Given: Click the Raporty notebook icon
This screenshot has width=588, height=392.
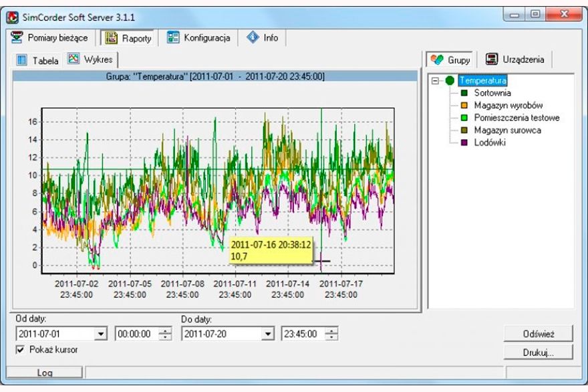Looking at the screenshot, I should pyautogui.click(x=111, y=38).
